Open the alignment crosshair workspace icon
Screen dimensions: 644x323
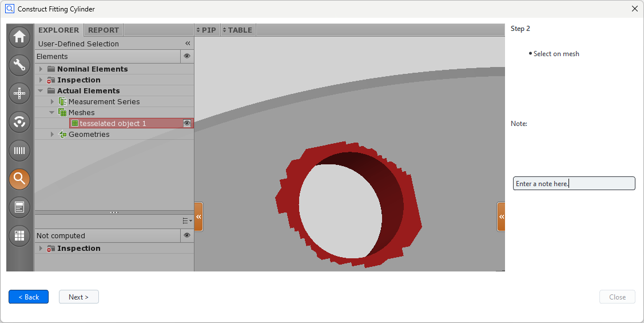pos(19,93)
